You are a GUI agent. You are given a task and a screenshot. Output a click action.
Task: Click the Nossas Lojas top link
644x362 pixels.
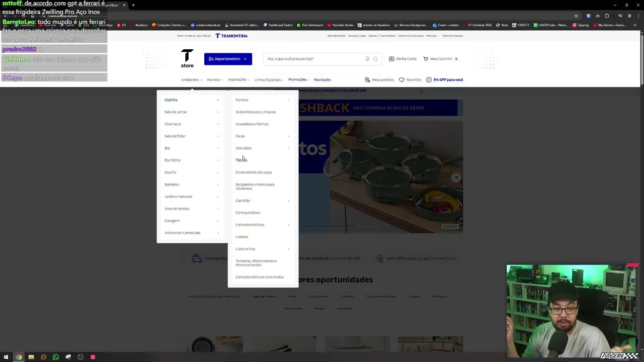tap(357, 36)
